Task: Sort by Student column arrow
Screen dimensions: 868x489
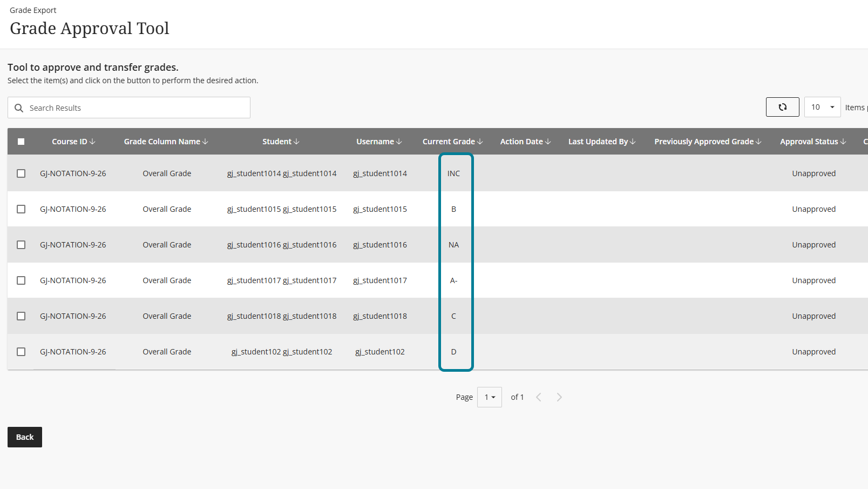Action: [296, 142]
